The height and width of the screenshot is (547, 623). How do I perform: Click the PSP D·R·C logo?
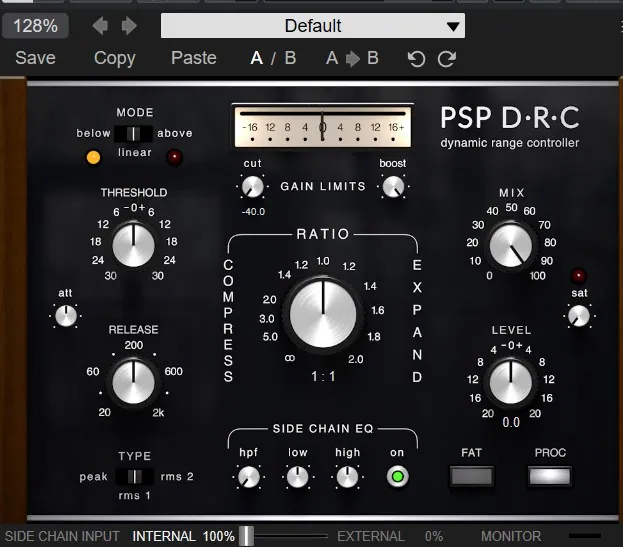[x=510, y=118]
